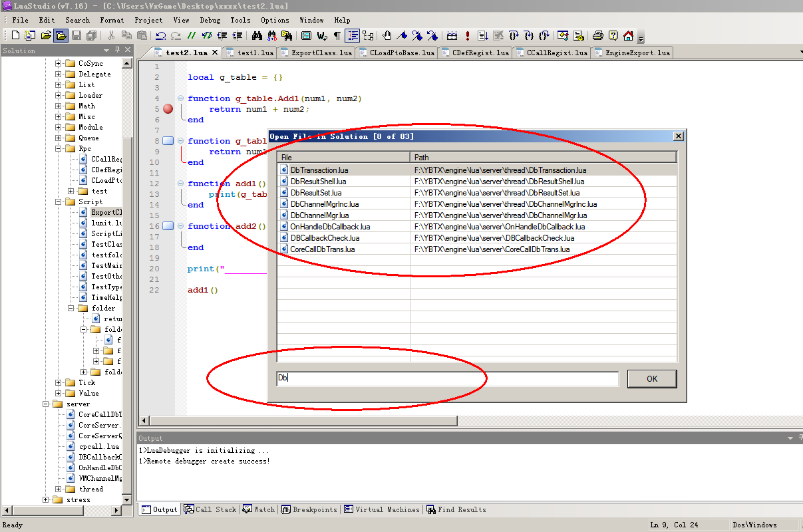Select OnHandleDbCallback.lua row in file list
This screenshot has height=532, width=803.
pos(477,227)
